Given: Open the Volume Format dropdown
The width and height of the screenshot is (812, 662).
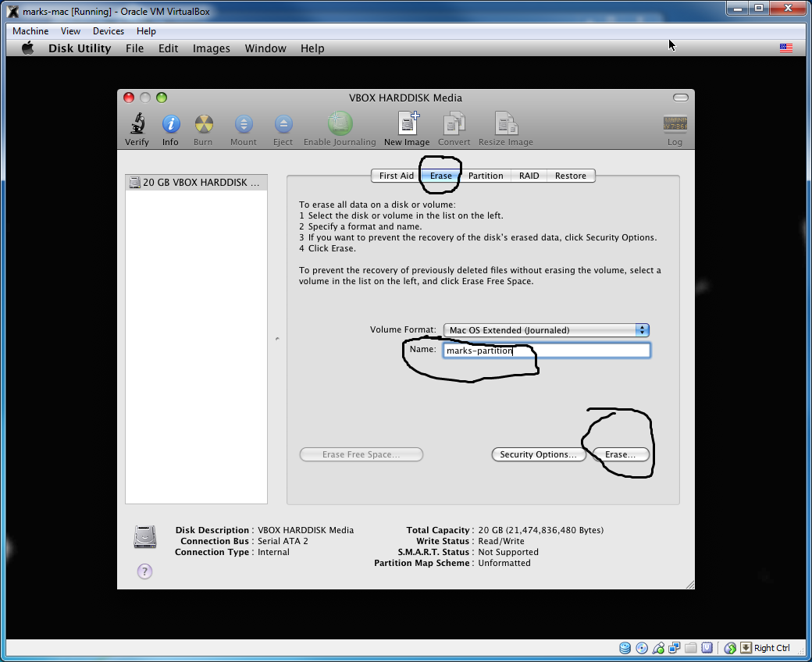Looking at the screenshot, I should coord(547,330).
